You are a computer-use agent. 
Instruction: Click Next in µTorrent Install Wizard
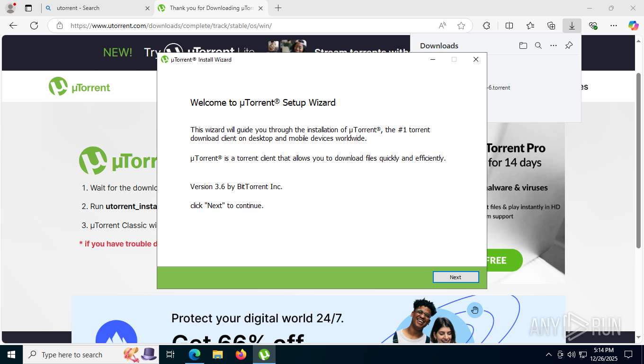pyautogui.click(x=456, y=277)
